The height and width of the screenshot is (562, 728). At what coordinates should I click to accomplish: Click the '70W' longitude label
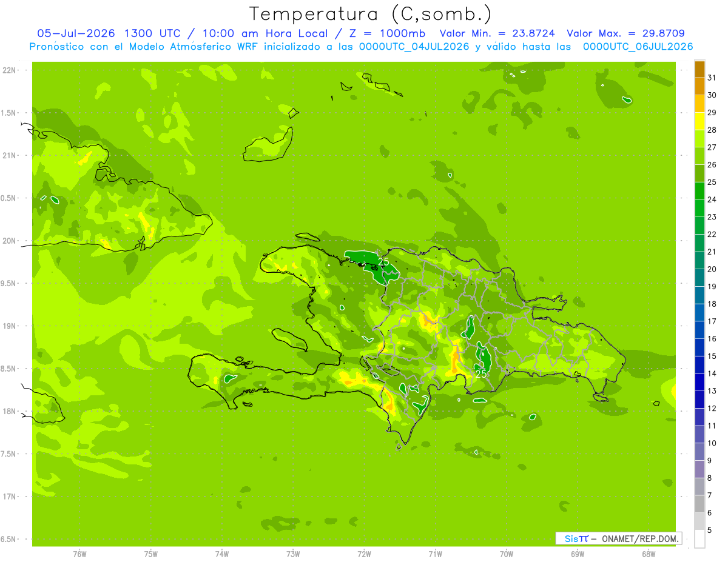point(507,554)
